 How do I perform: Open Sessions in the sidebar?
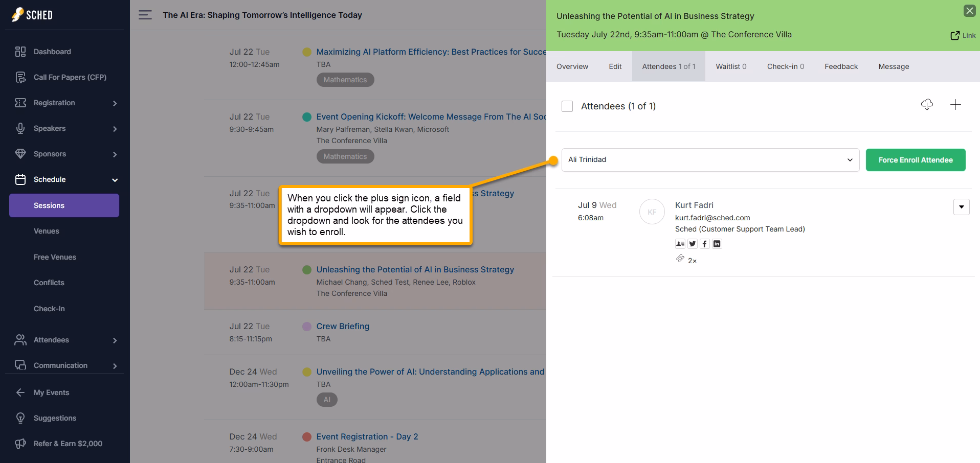[x=64, y=205]
